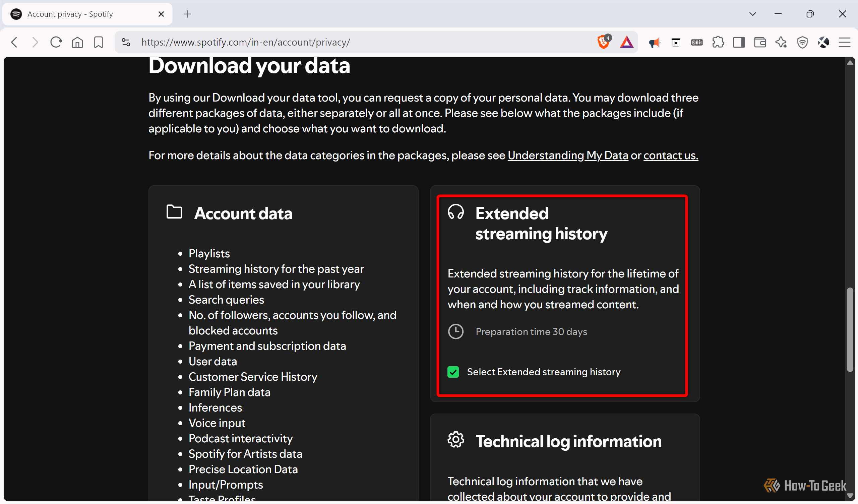Viewport: 858px width, 504px height.
Task: Click the 'User data' list item
Action: point(212,361)
